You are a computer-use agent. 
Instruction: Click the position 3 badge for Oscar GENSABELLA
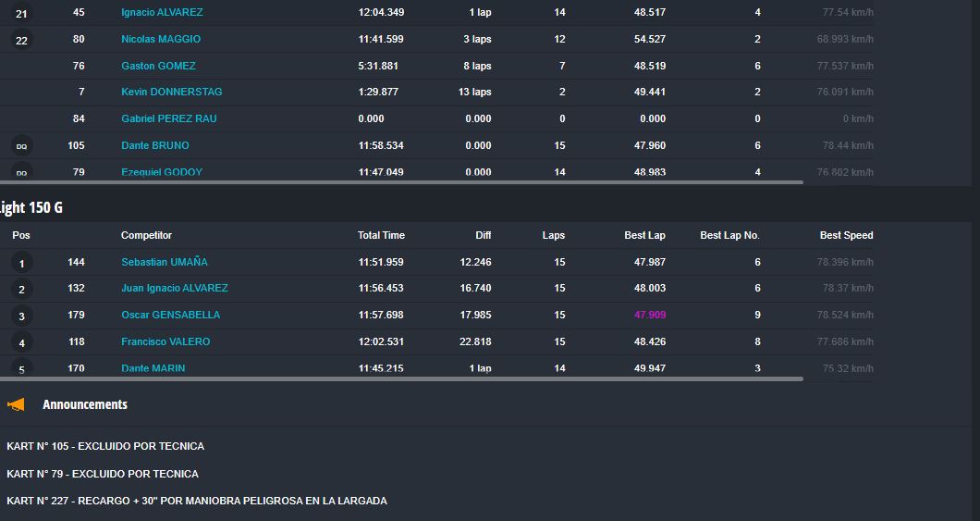(21, 316)
